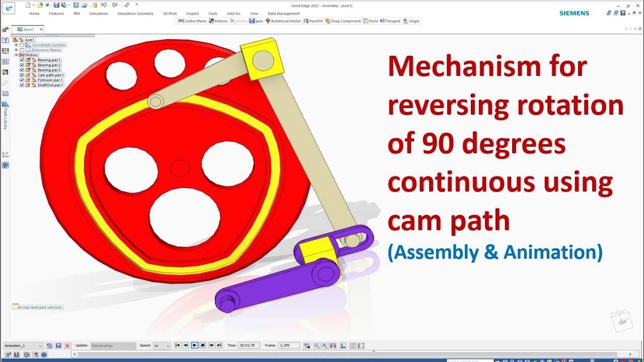Click the Undo arrow in quick access toolbar
The image size is (644, 362).
[x=104, y=5]
